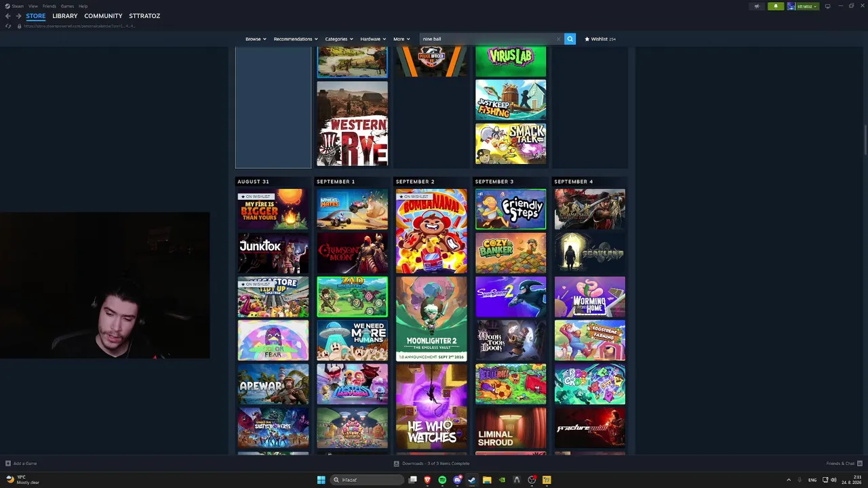
Task: Click the Add a Game label
Action: (x=25, y=464)
